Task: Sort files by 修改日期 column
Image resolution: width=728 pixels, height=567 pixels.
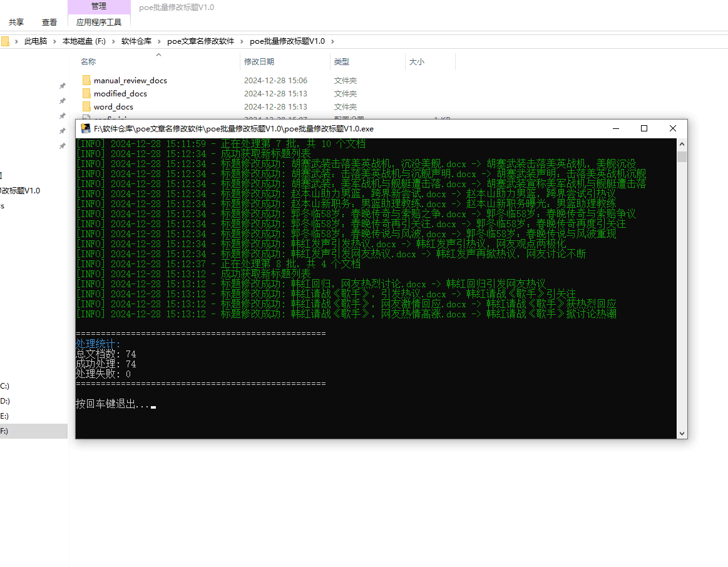Action: click(259, 62)
